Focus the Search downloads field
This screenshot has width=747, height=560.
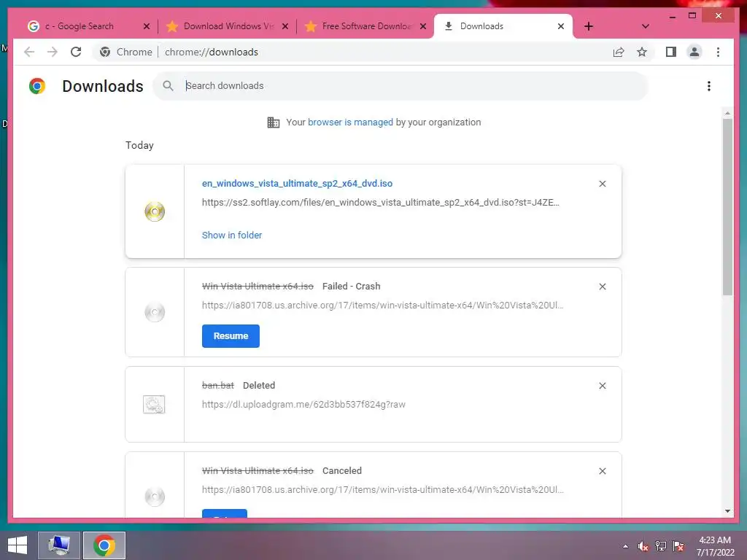(400, 86)
